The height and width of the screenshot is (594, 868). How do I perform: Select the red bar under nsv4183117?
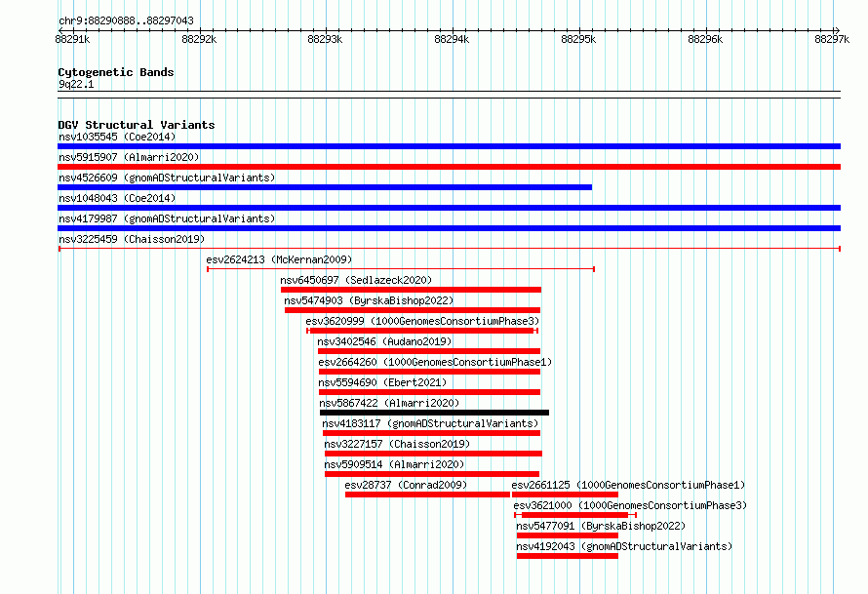(431, 433)
